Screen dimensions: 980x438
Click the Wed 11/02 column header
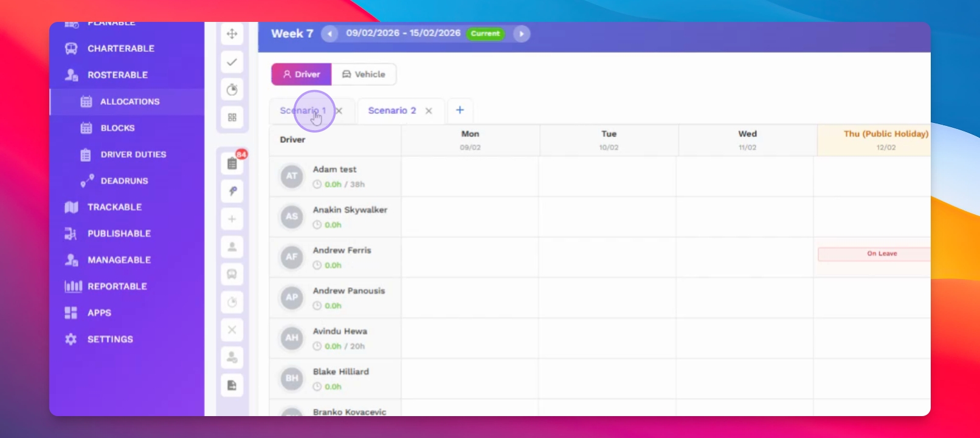click(x=747, y=141)
